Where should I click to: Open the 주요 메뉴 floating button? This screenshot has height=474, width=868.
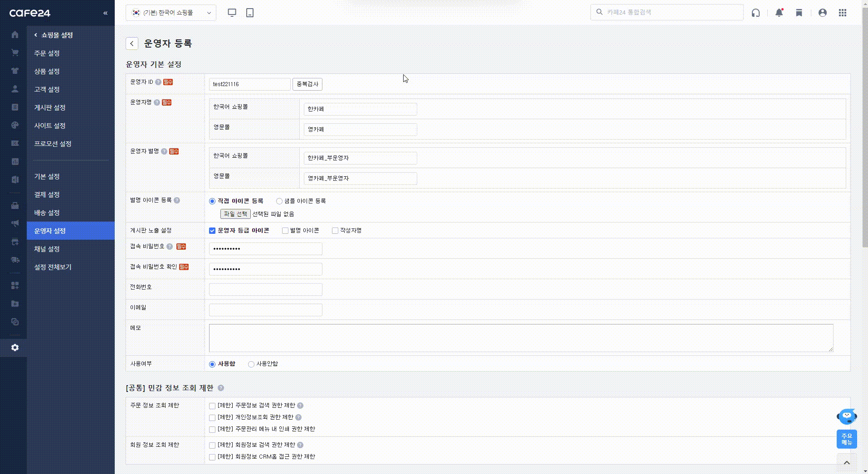point(847,439)
